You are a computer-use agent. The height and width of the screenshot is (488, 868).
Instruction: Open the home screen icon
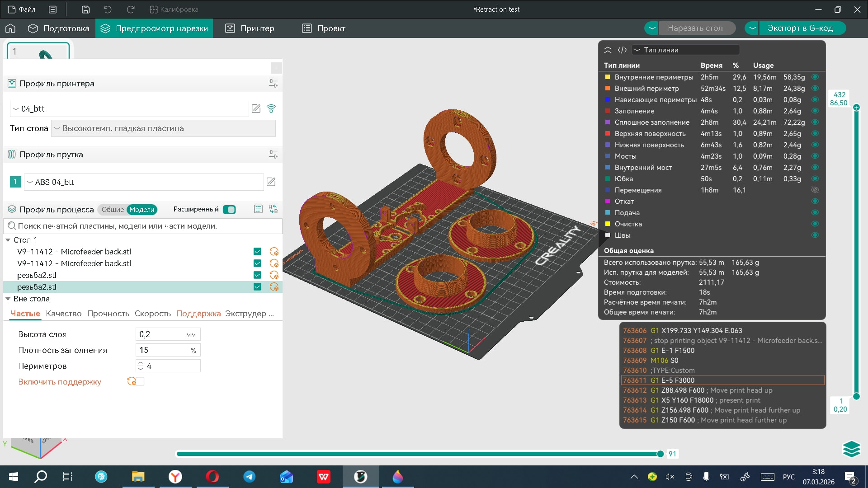click(10, 28)
